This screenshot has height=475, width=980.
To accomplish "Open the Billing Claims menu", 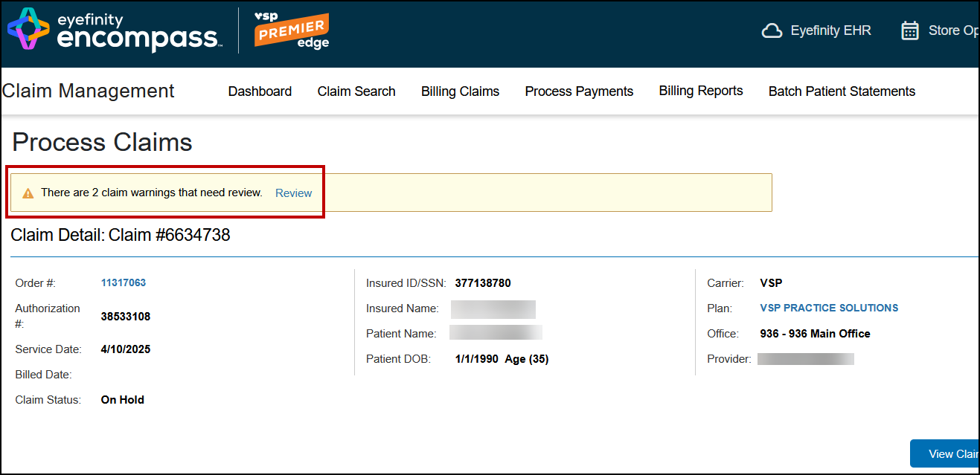I will pos(460,91).
